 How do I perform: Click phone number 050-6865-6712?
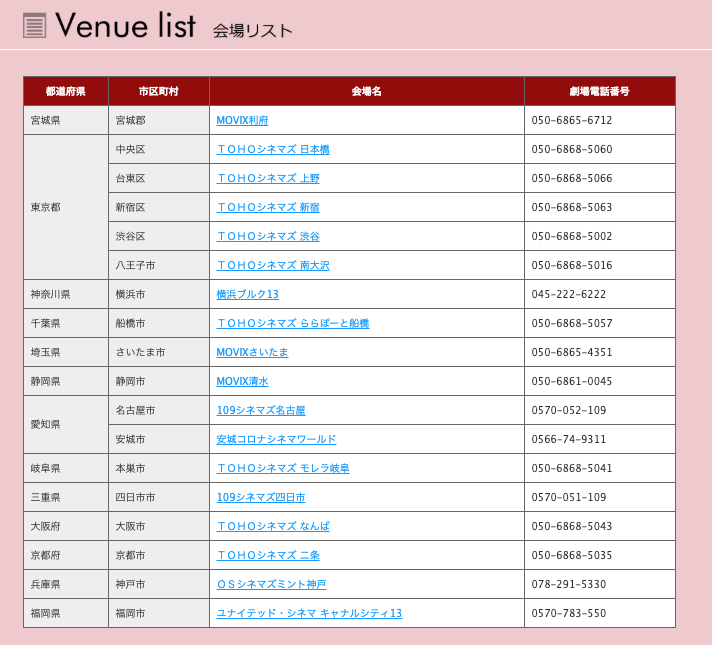pos(572,120)
